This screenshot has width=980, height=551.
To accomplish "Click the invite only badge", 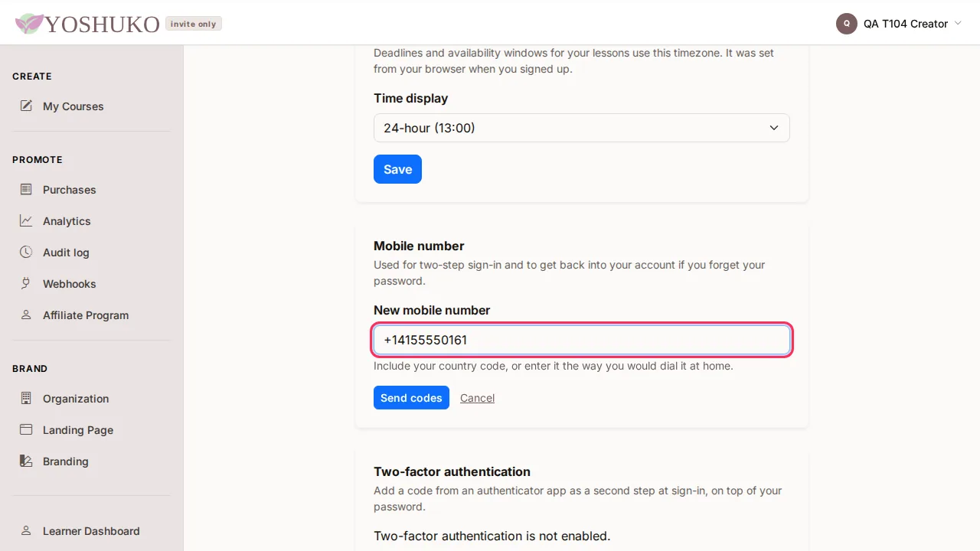I will click(x=194, y=24).
